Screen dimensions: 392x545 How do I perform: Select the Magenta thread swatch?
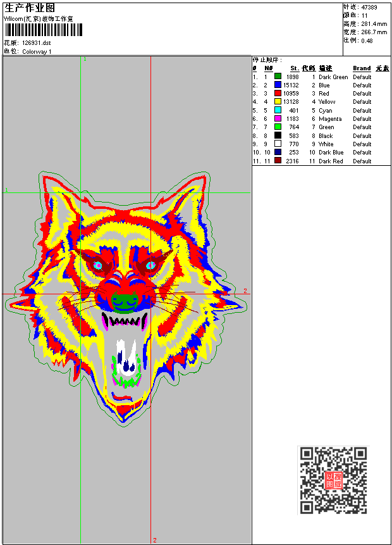[278, 118]
